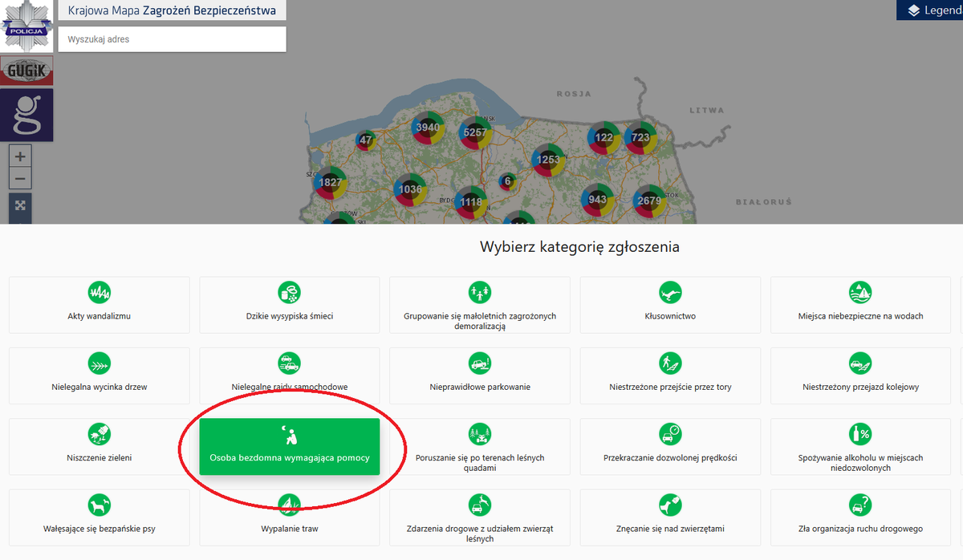Zoom out the map with minus button

click(x=20, y=179)
